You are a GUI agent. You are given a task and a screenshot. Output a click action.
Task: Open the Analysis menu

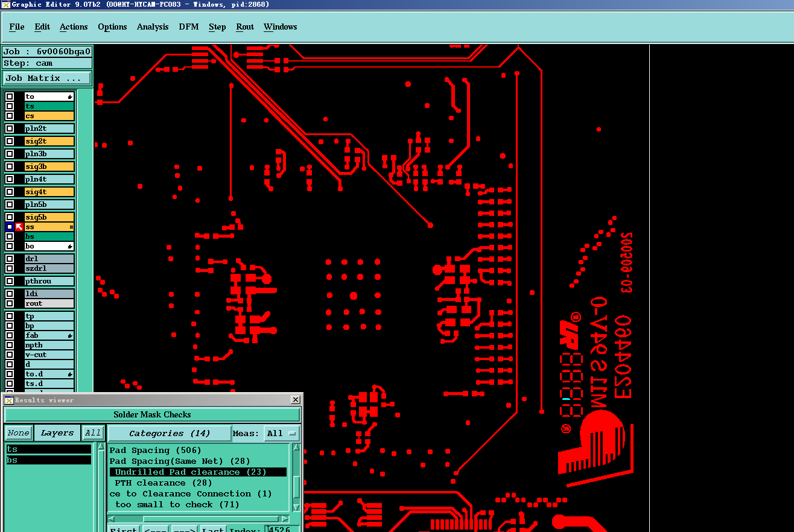(153, 27)
